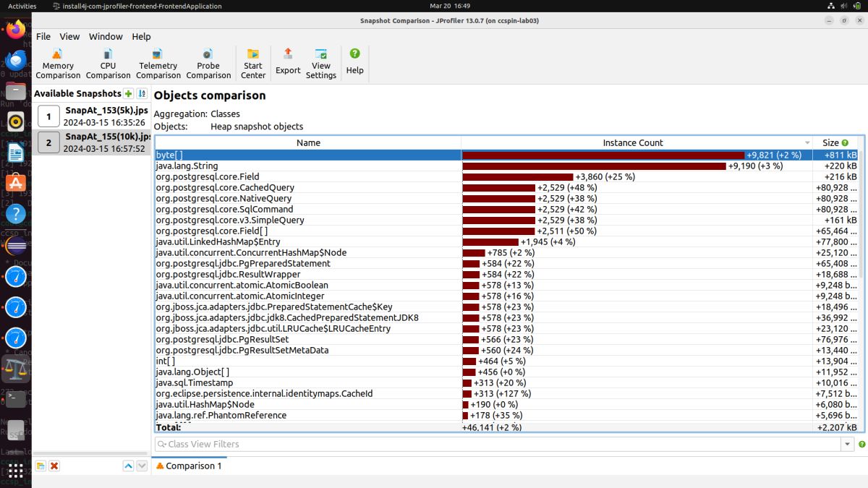Move snapshot up with the blue arrow
Screen dimensions: 868x488
pos(128,466)
